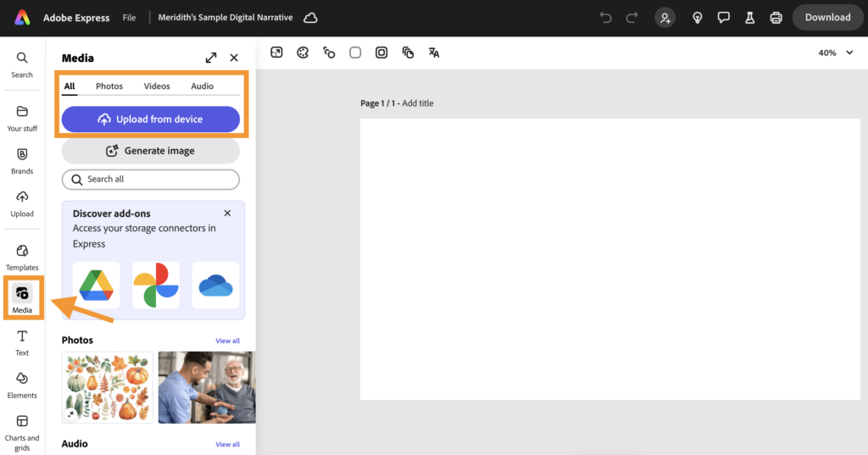Screen dimensions: 868x455
Task: Click the Search all input field
Action: [151, 180]
